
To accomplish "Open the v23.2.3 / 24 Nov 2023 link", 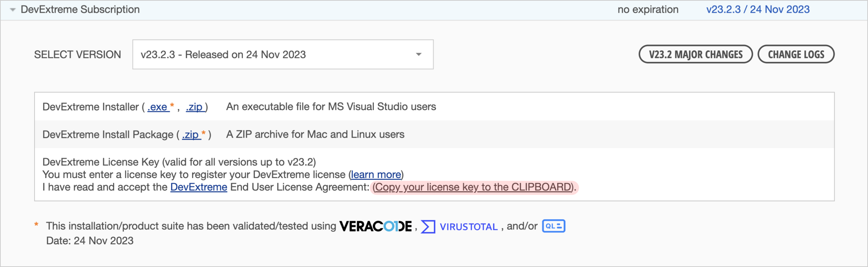I will tap(757, 10).
